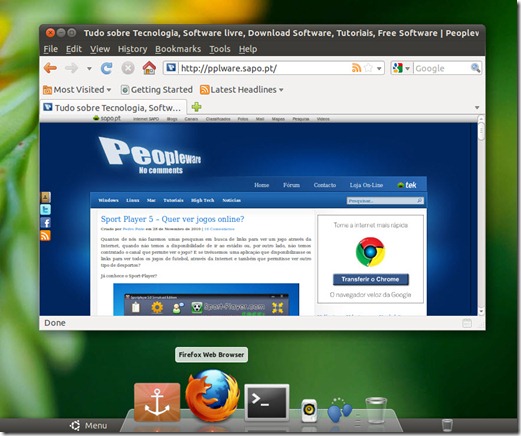Click the tek logo link
Viewport: 521px width, 436px height.
tap(407, 185)
